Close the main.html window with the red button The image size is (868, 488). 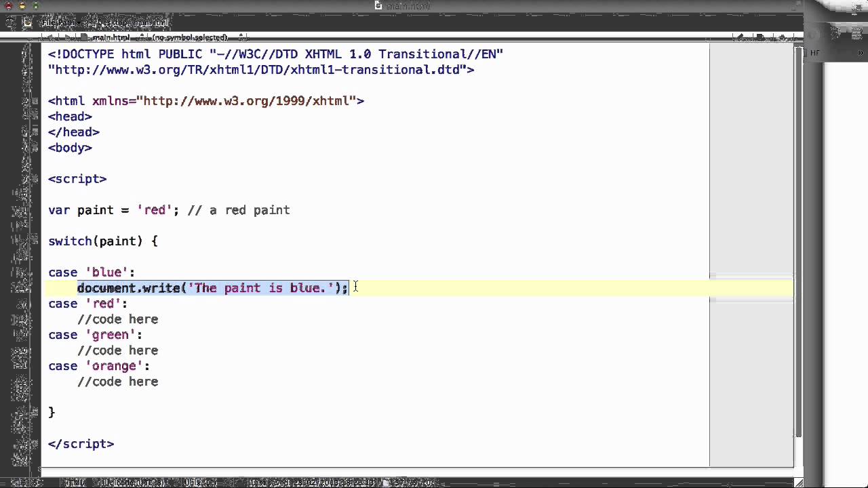point(8,5)
